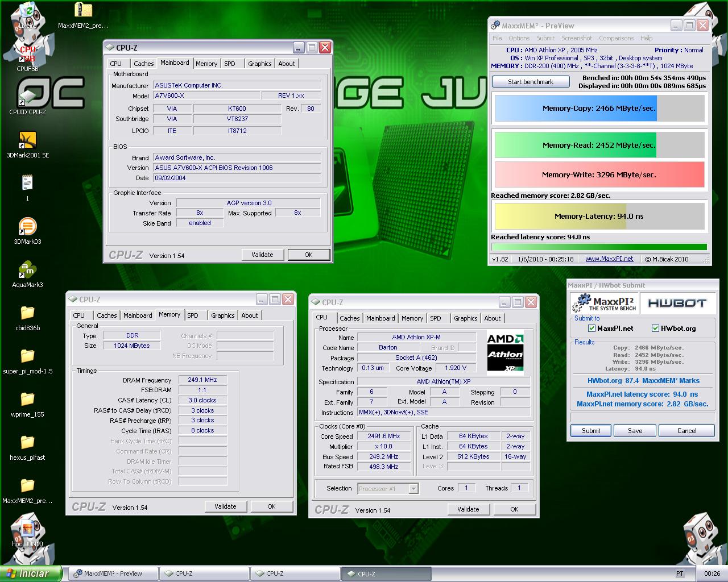Open the MaxxMEM2_pre folder near desktop bottom
The height and width of the screenshot is (582, 728).
pos(27,490)
